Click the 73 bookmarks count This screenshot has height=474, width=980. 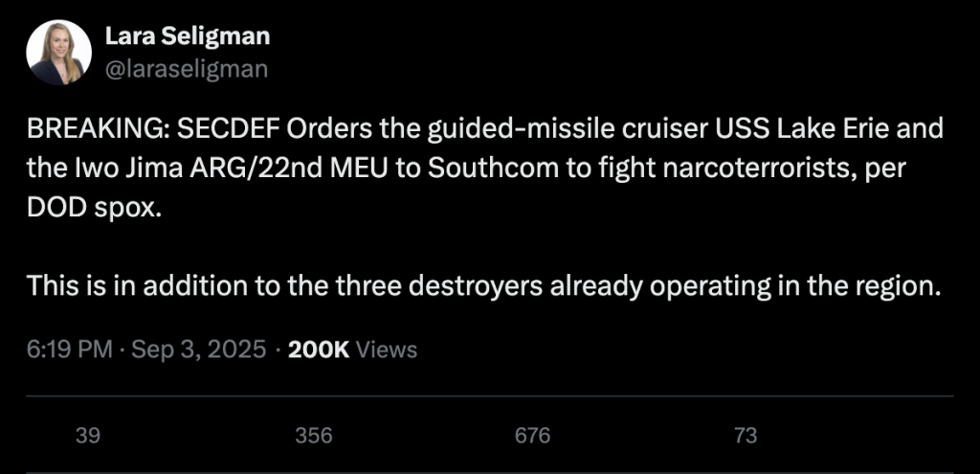[x=746, y=436]
